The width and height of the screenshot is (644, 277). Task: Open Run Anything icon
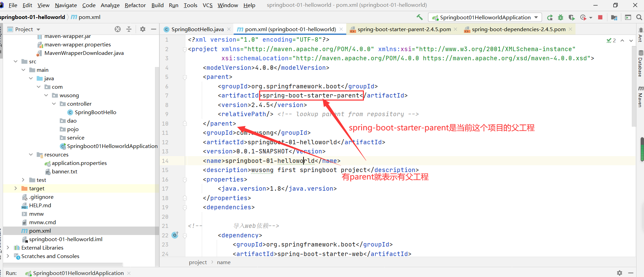pyautogui.click(x=628, y=17)
